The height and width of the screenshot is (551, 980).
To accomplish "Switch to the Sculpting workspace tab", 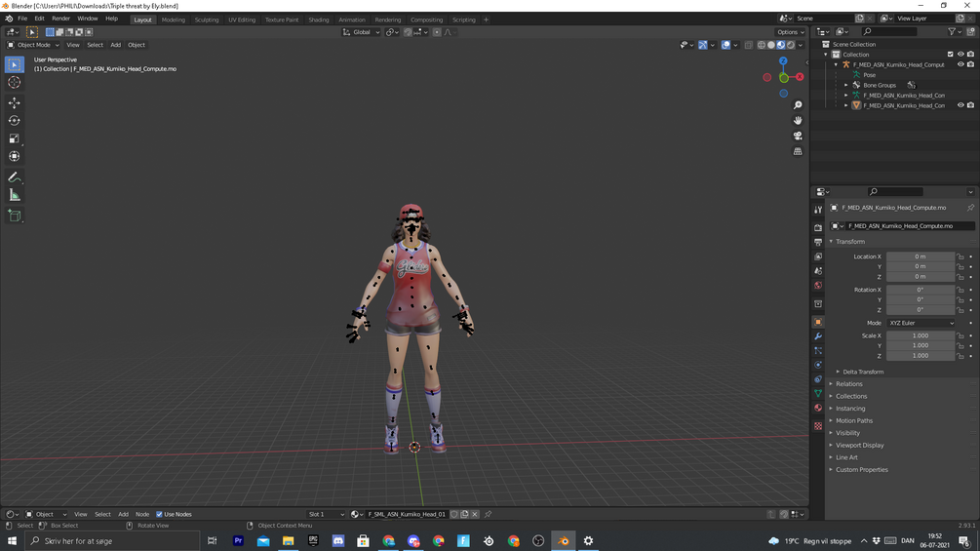I will 207,20.
